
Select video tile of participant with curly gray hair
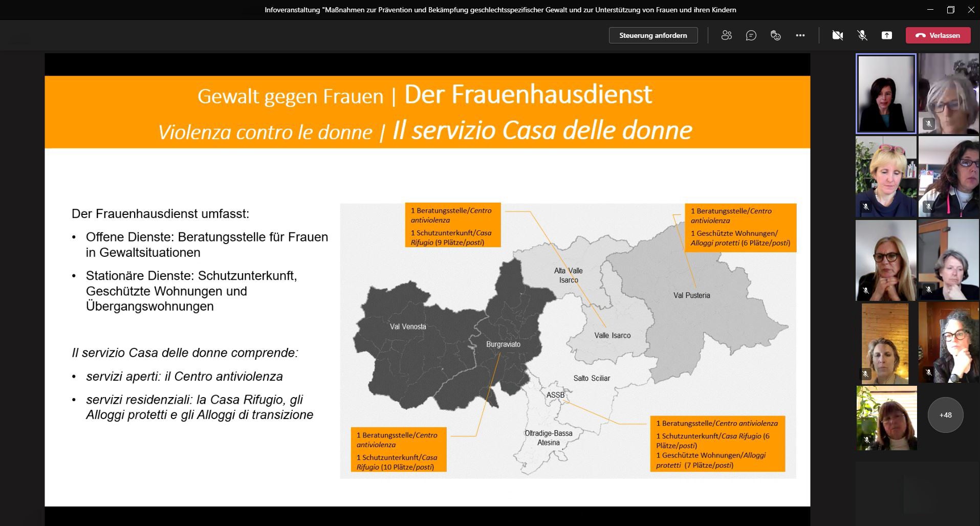pyautogui.click(x=948, y=342)
